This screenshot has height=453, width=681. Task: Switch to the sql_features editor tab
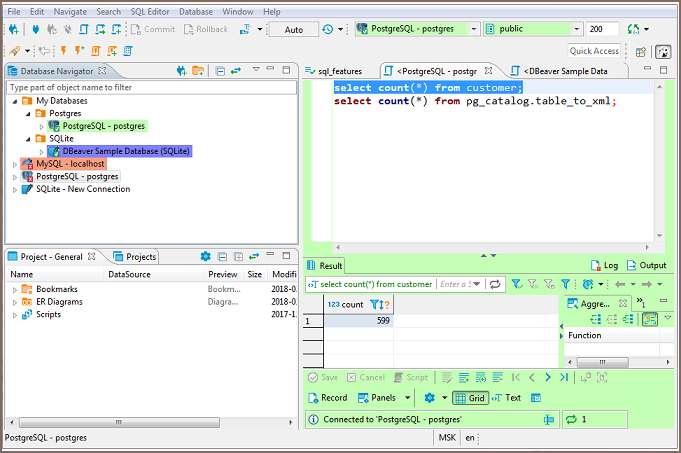[x=337, y=72]
